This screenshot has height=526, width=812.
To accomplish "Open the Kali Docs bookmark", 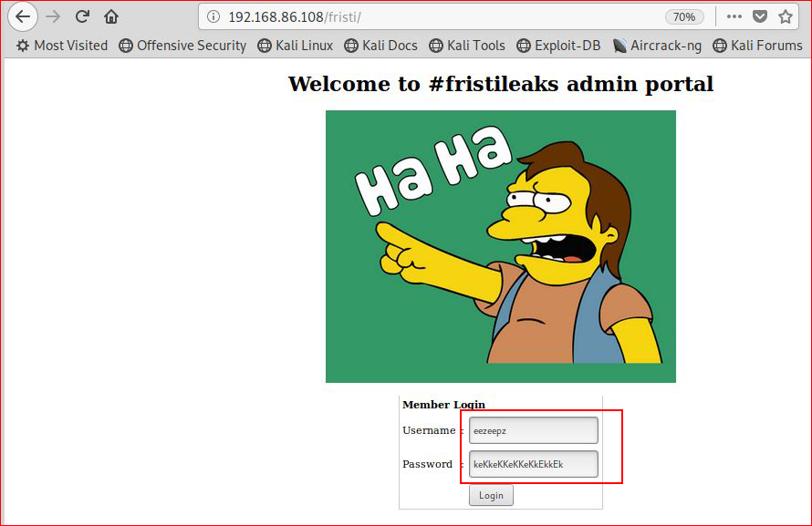I will tap(380, 46).
